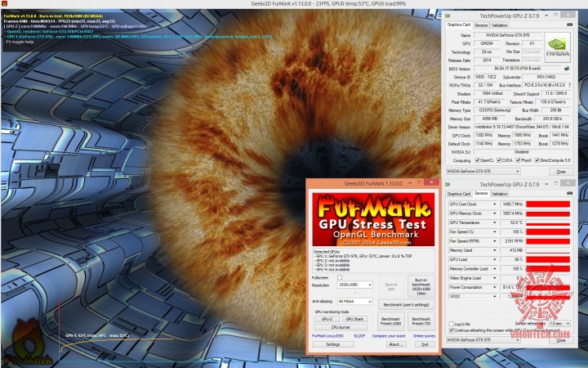Launch GPU Shark tool
This screenshot has width=588, height=368.
[354, 319]
